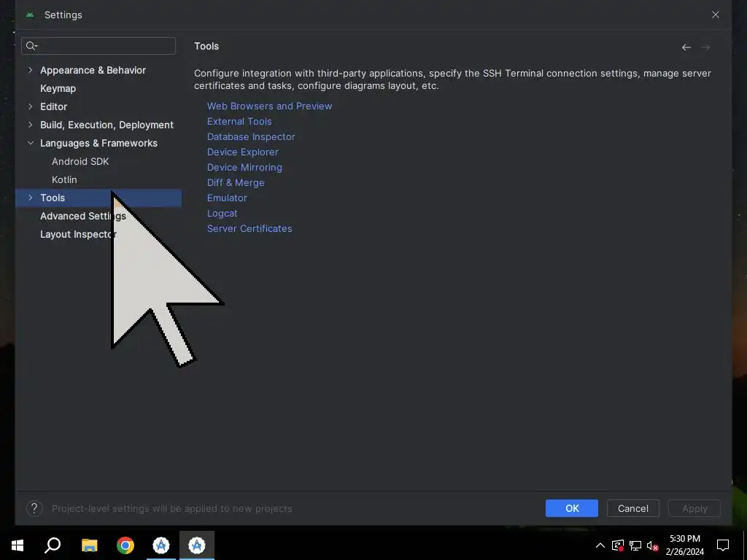The image size is (747, 560).
Task: Open File Explorer from taskbar
Action: 89,545
